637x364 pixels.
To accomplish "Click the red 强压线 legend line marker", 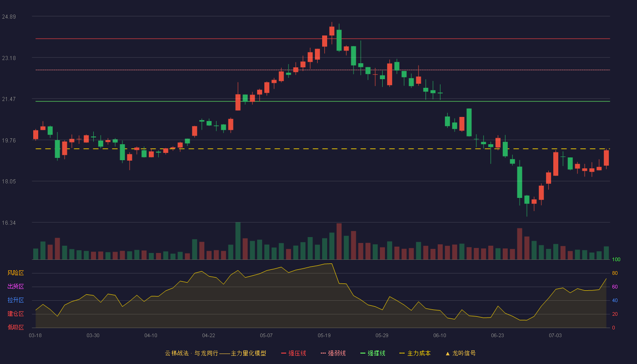I will point(284,353).
